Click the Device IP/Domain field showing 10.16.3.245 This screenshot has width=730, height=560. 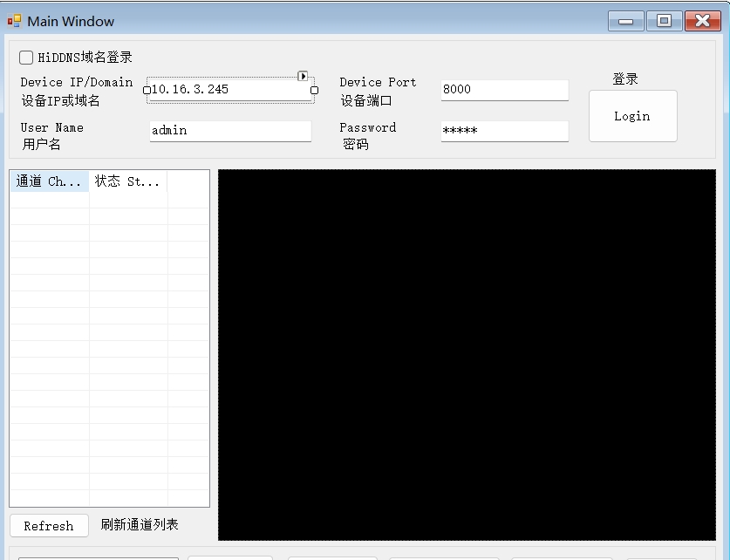coord(230,89)
